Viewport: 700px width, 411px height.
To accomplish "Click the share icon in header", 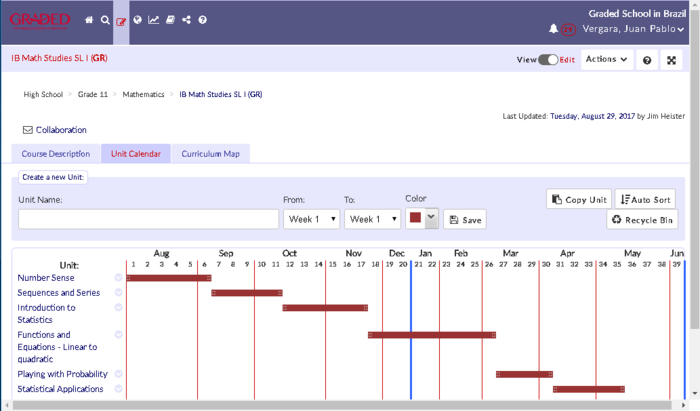I will [187, 20].
